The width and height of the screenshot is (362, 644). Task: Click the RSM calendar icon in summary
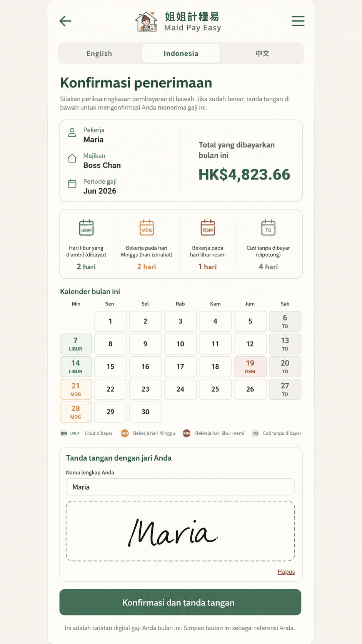(208, 227)
